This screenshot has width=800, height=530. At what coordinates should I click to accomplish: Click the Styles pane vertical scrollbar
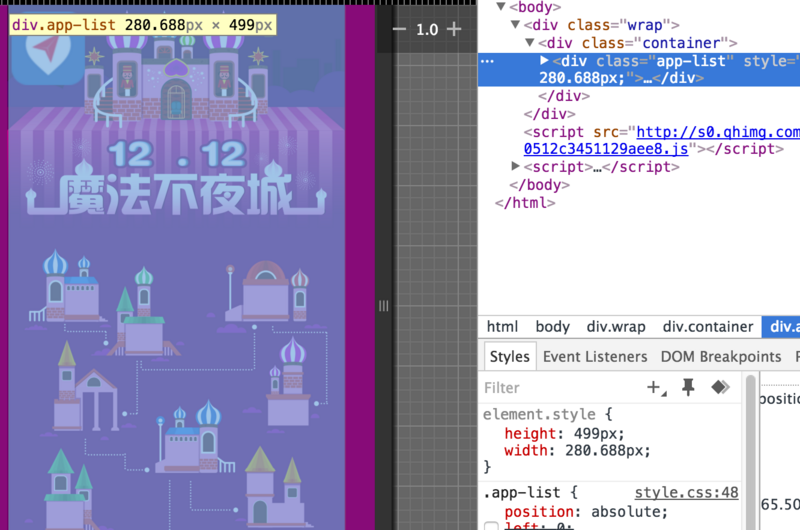click(x=750, y=451)
